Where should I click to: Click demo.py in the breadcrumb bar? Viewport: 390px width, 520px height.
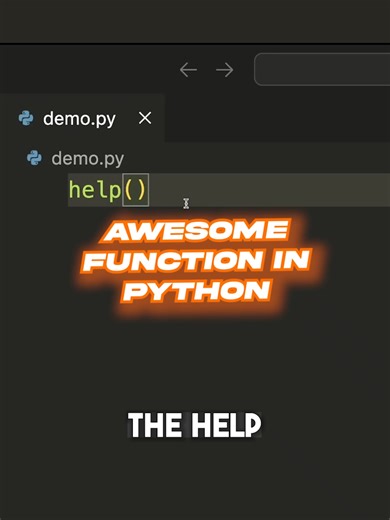[87, 158]
